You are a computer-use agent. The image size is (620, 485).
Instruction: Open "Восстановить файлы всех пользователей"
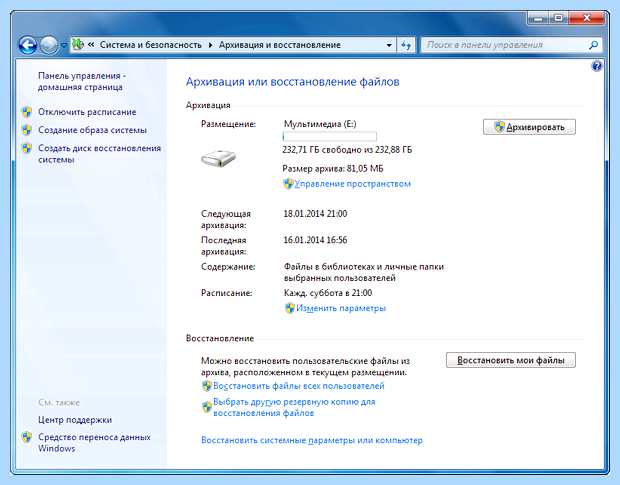click(x=299, y=386)
